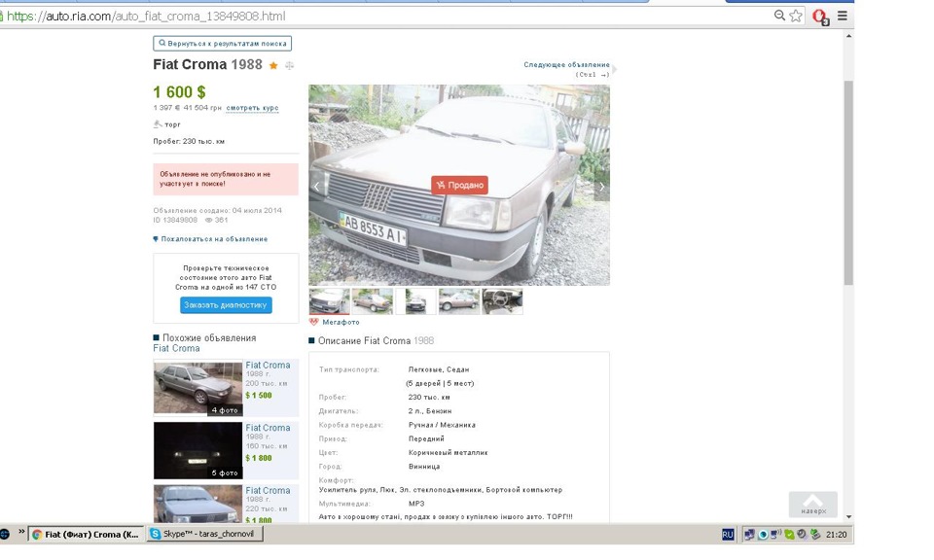Return to search results button

[222, 44]
